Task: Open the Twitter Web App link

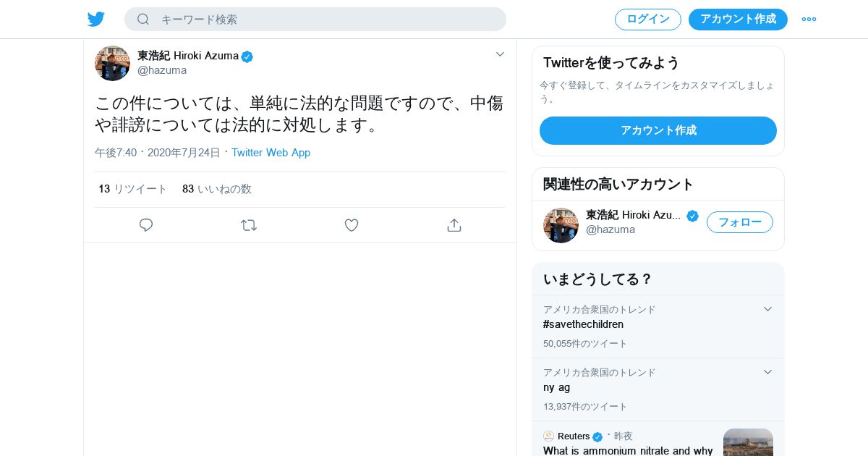Action: (271, 153)
